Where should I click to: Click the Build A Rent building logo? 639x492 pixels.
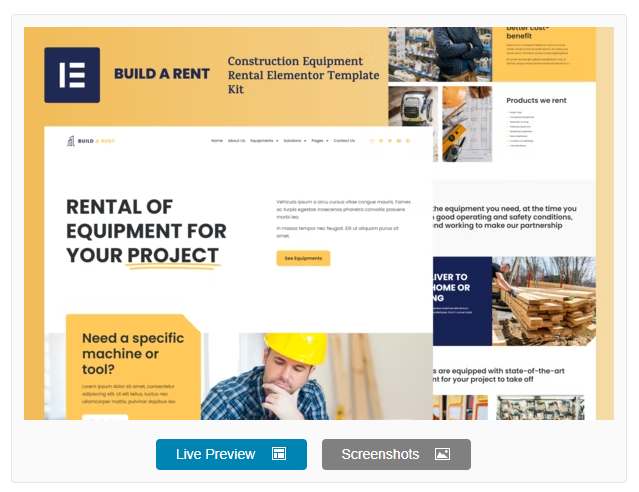click(x=71, y=141)
